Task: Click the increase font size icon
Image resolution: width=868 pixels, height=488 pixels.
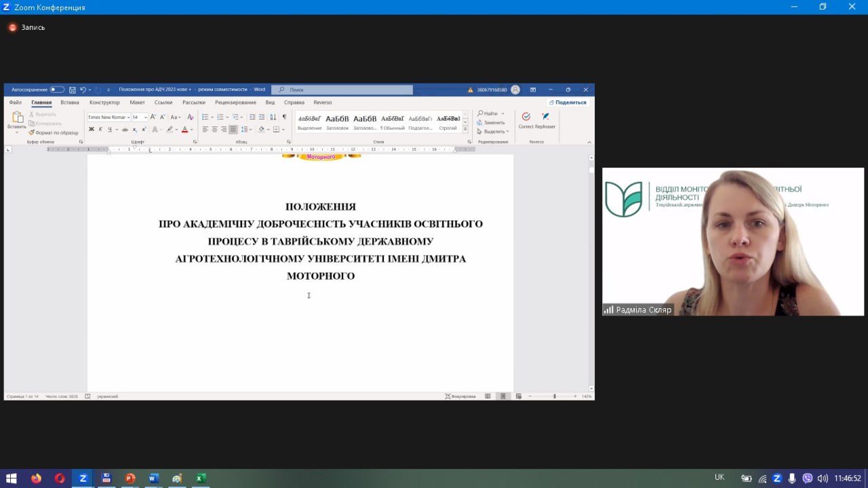Action: pyautogui.click(x=154, y=117)
